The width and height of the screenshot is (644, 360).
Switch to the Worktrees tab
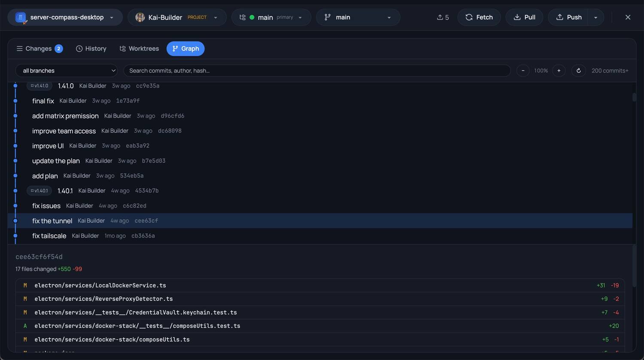click(x=139, y=49)
